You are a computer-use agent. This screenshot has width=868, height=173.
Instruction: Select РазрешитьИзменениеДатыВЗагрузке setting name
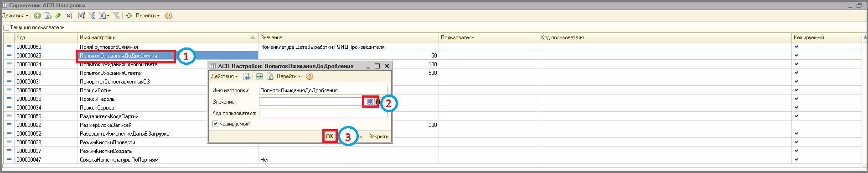[x=124, y=134]
